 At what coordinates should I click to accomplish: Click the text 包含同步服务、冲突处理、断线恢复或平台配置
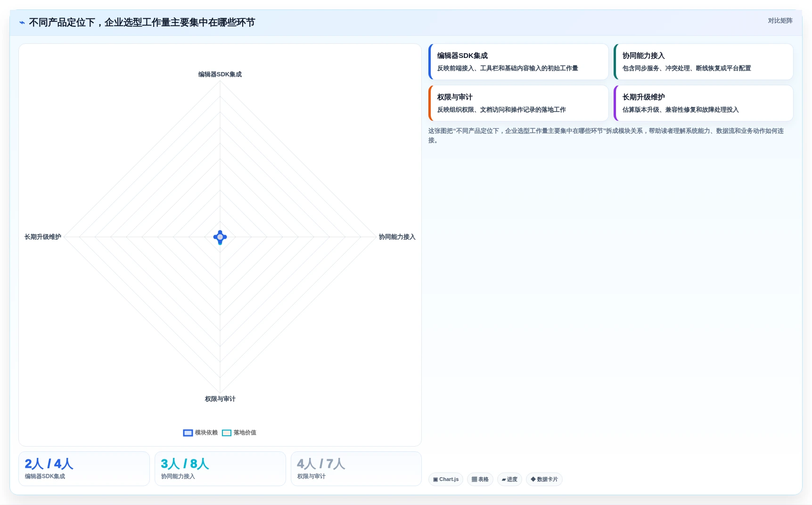[687, 68]
